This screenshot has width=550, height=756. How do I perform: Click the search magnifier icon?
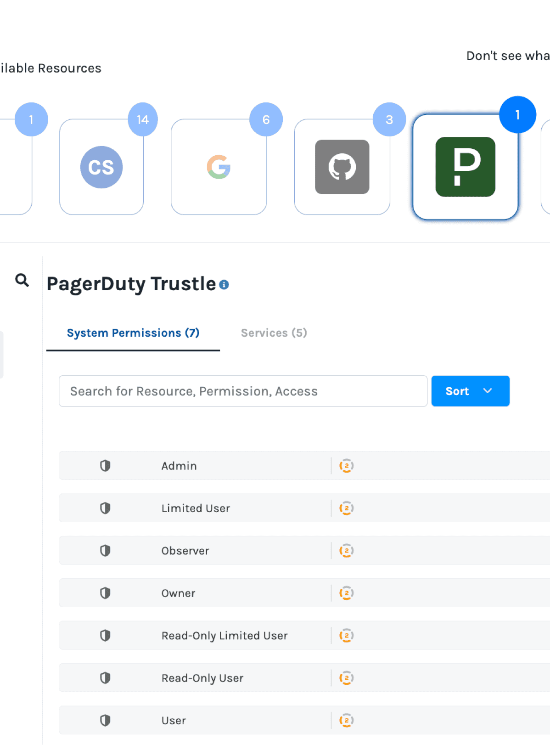(22, 280)
